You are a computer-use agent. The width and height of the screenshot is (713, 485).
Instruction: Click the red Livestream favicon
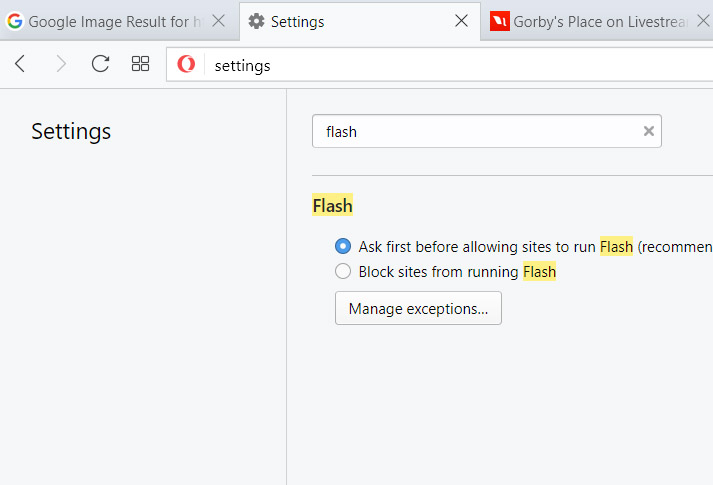coord(500,21)
